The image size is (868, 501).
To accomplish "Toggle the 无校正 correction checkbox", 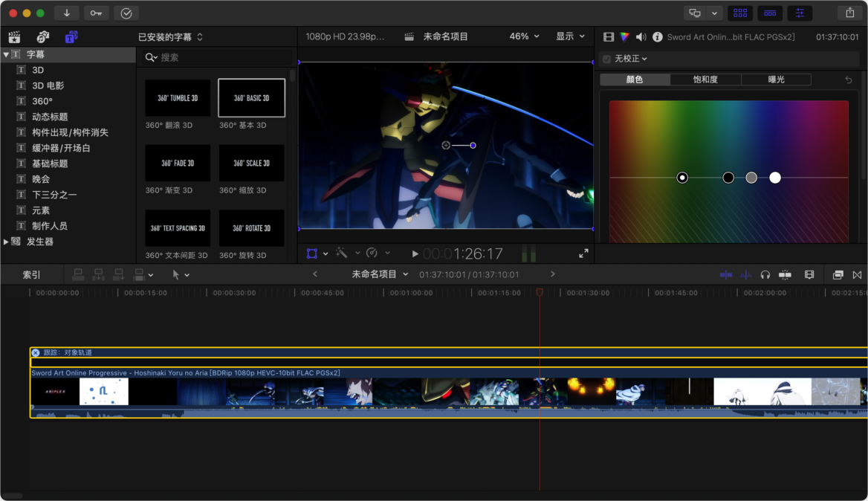I will pyautogui.click(x=606, y=59).
